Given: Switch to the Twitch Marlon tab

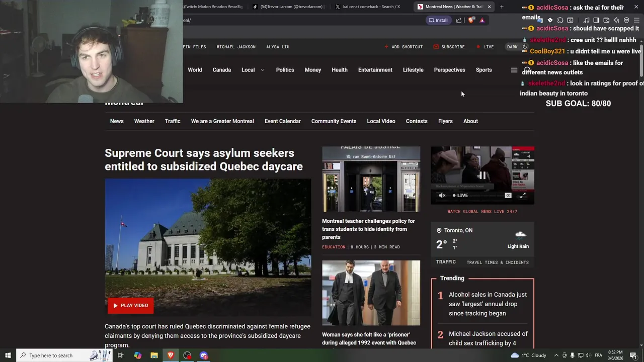Looking at the screenshot, I should point(214,7).
